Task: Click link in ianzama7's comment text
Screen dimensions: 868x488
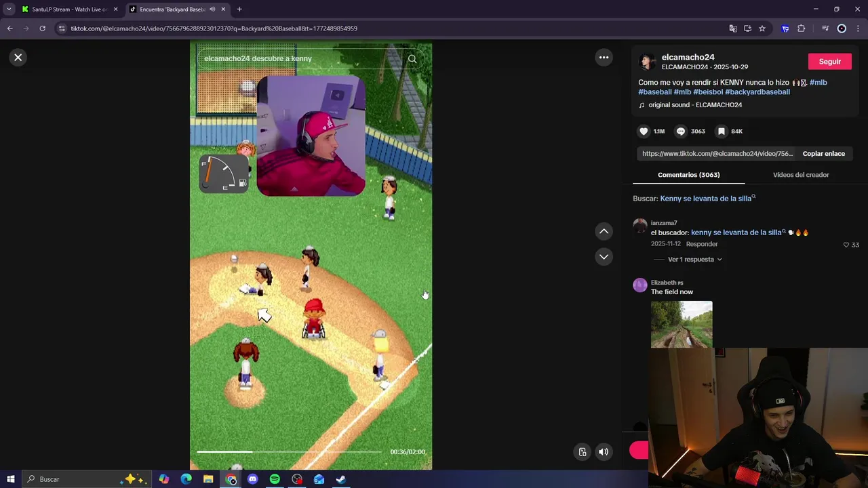Action: [x=738, y=232]
